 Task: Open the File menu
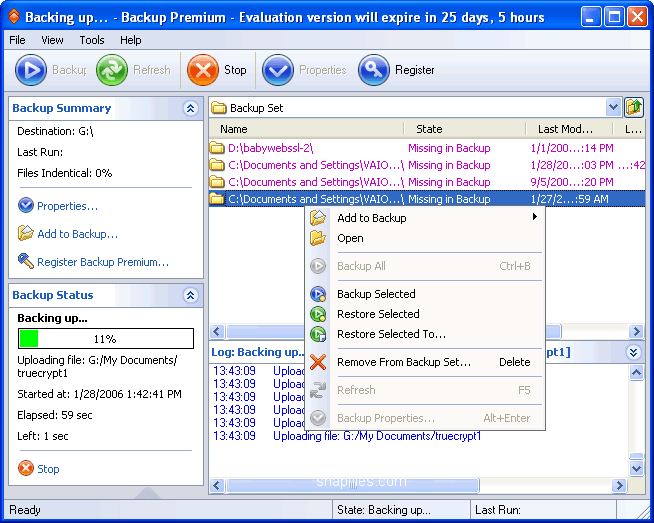click(x=17, y=40)
